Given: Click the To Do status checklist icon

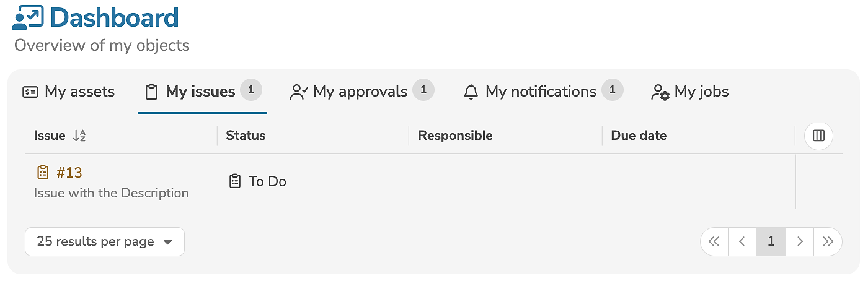Looking at the screenshot, I should coord(234,181).
